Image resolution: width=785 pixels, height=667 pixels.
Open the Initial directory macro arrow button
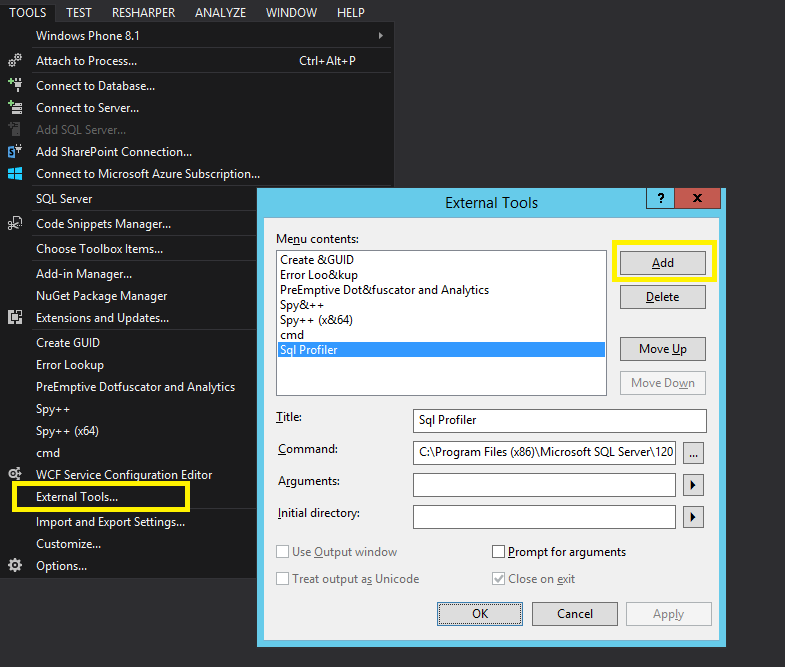(x=693, y=517)
